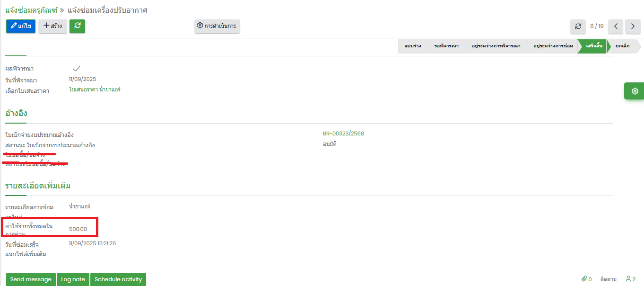Go to the previous record arrow
Image resolution: width=644 pixels, height=286 pixels.
pos(615,26)
